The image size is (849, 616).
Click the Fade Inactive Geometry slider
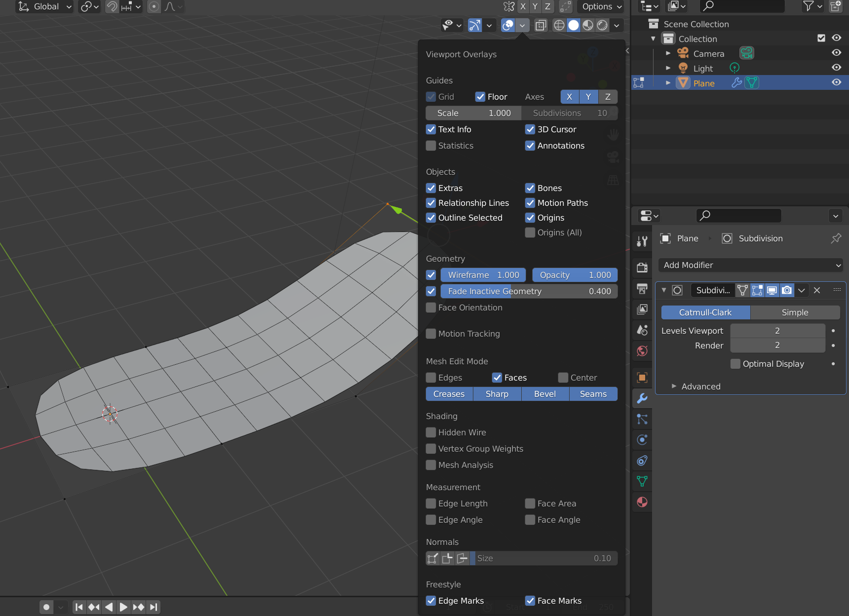(x=528, y=291)
